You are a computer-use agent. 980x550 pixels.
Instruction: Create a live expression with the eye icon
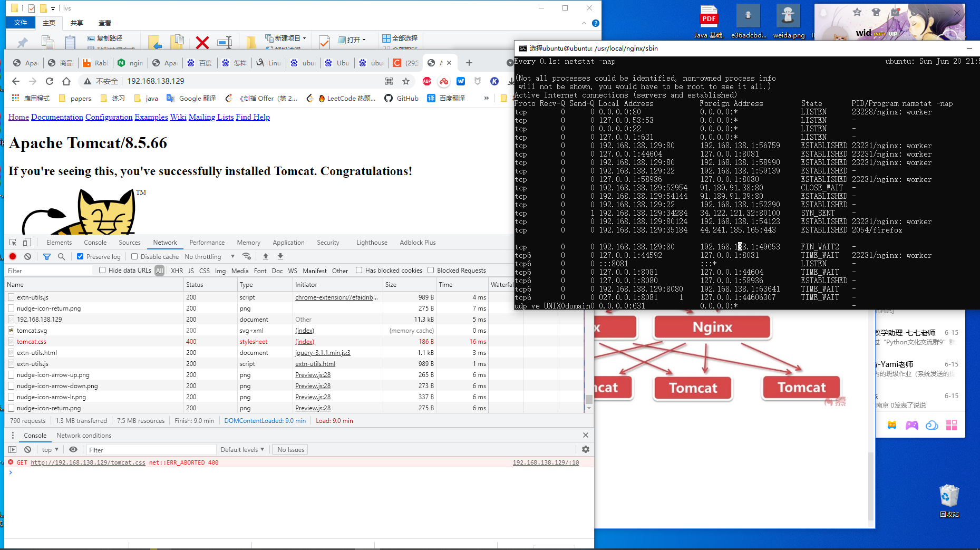(x=73, y=450)
